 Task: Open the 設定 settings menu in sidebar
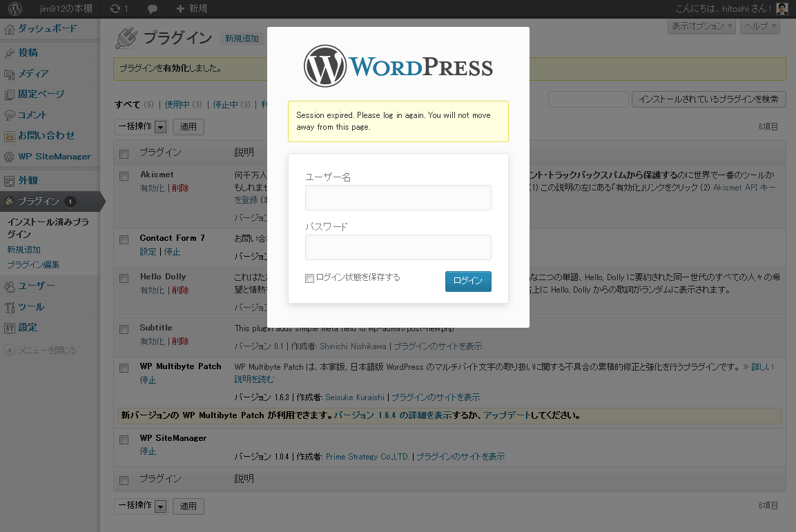(x=28, y=327)
